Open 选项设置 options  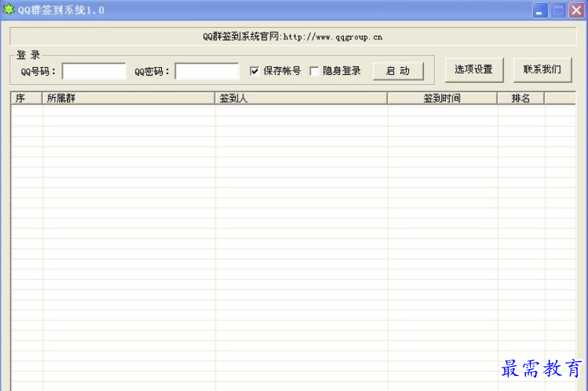[x=474, y=70]
